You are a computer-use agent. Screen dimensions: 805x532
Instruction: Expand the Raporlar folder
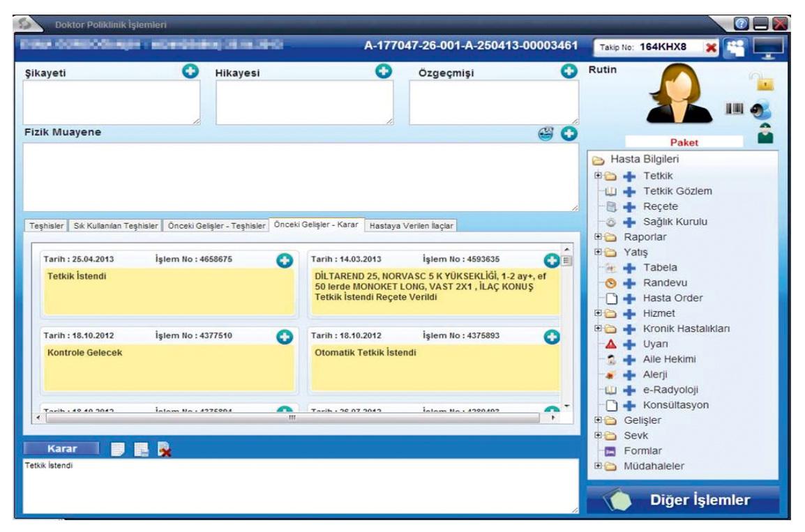(x=598, y=236)
